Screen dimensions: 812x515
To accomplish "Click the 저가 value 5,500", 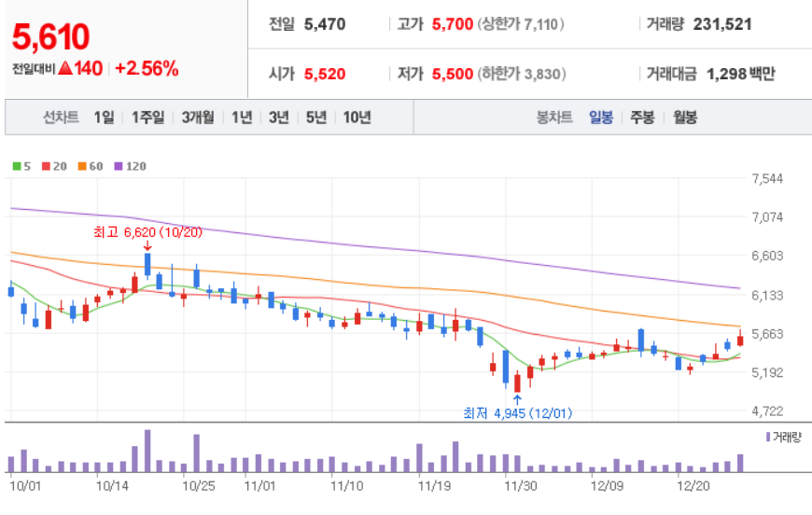I will point(453,74).
